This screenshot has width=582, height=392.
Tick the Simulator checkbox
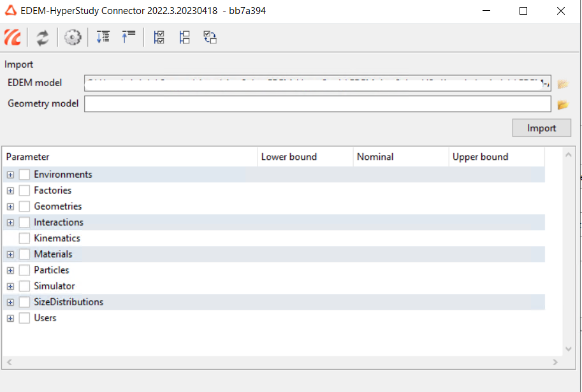[x=24, y=286]
